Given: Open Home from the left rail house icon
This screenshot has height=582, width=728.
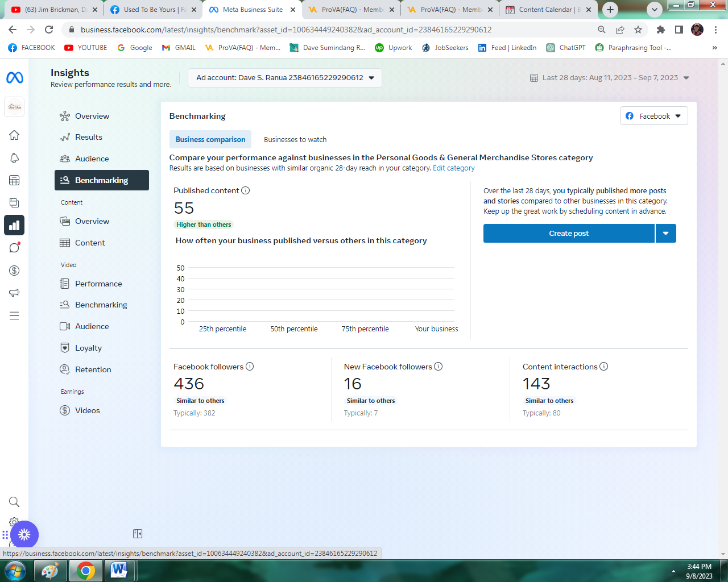Looking at the screenshot, I should (x=14, y=135).
